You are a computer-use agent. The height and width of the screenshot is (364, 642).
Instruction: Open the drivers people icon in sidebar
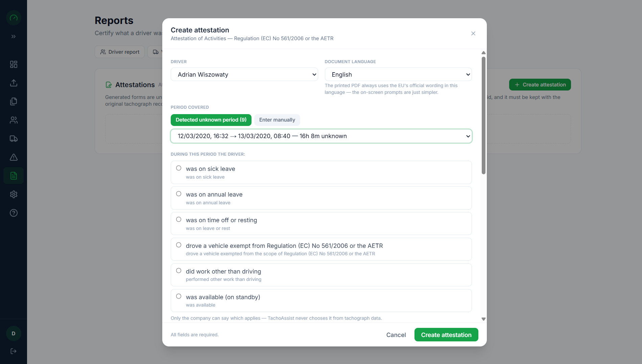coord(14,120)
